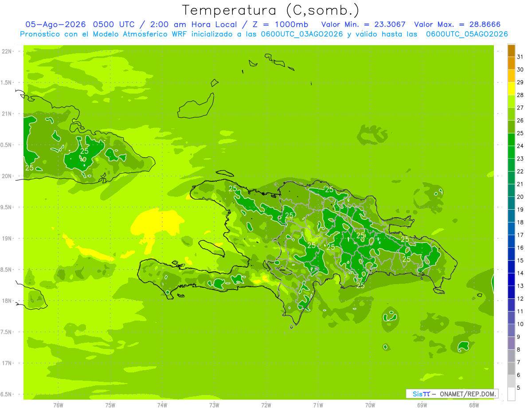Click the 72W longitude axis label
The height and width of the screenshot is (411, 532).
(266, 405)
